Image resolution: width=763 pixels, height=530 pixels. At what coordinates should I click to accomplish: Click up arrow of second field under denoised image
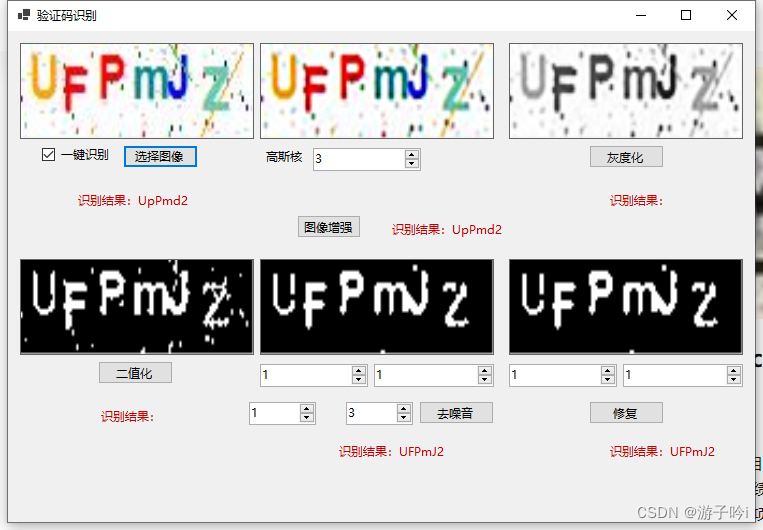(x=485, y=371)
